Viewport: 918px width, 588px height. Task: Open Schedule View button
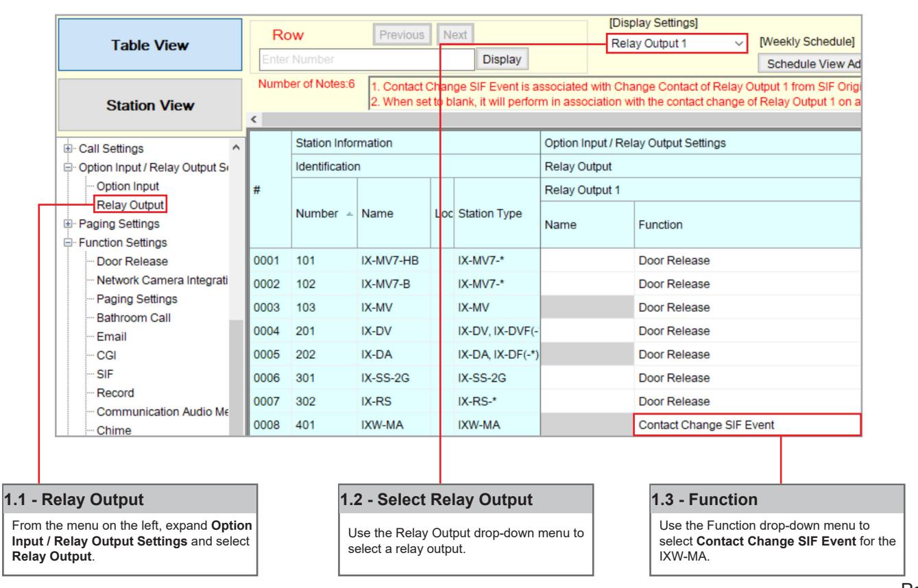(x=809, y=64)
